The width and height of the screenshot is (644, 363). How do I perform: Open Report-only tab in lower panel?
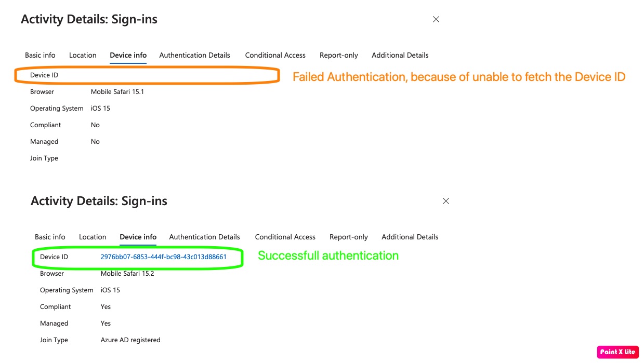tap(348, 237)
